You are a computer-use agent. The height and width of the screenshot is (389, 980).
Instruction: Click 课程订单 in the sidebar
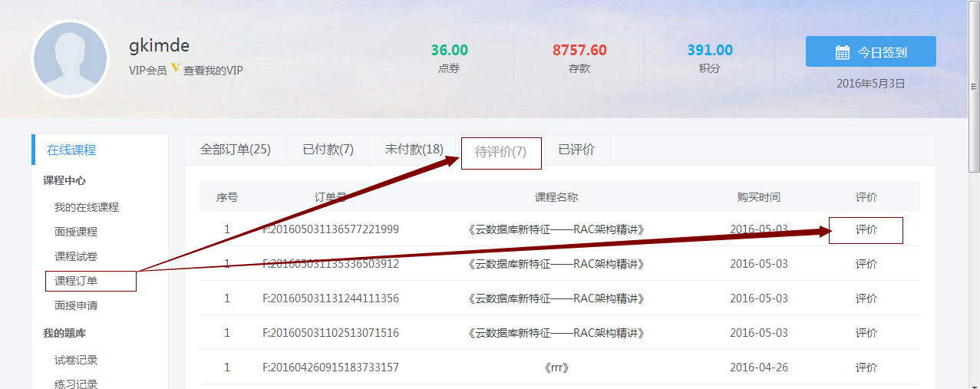point(76,281)
